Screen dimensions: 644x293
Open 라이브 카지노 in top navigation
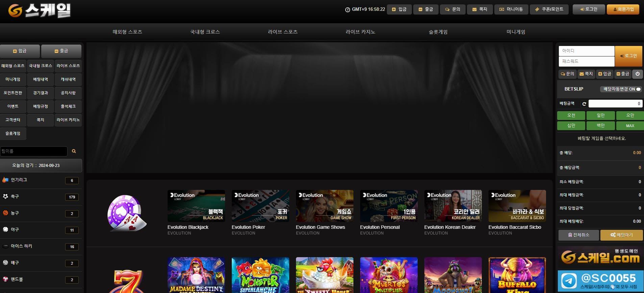pos(361,32)
